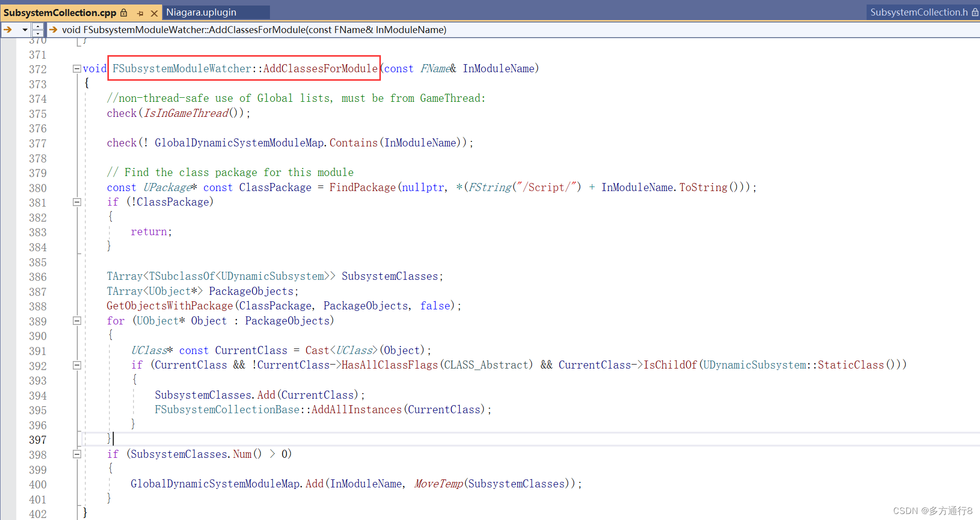Collapse the AddClassesForModule function body
The image size is (980, 520).
point(77,69)
